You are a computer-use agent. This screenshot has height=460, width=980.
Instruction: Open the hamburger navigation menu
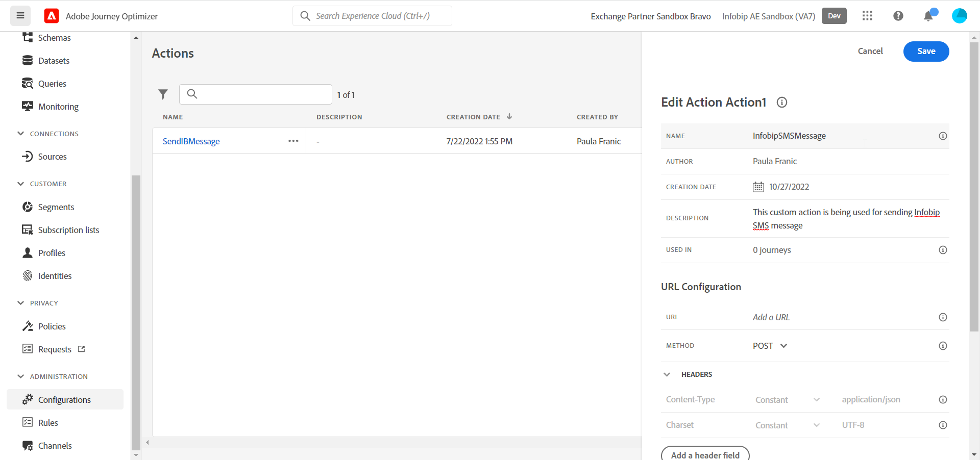point(20,16)
